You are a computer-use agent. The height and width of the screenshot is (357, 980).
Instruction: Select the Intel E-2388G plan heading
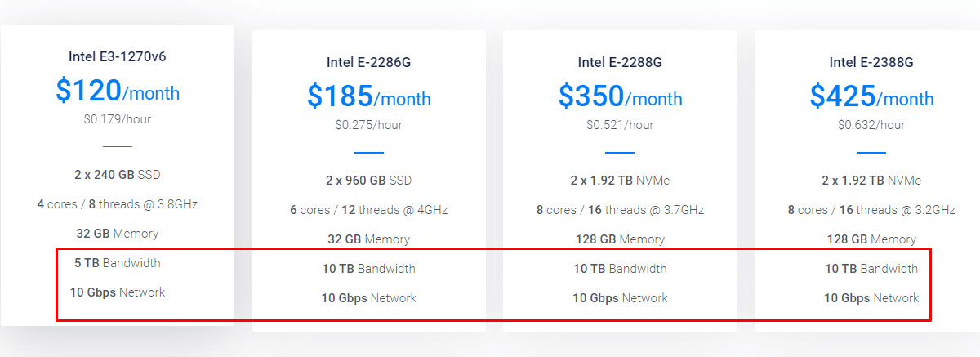[871, 62]
